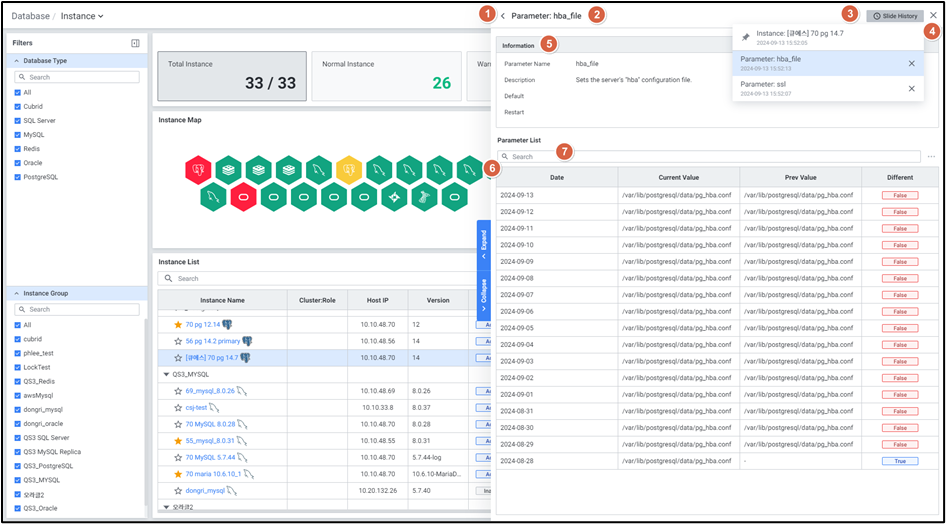Click the pin icon on Instance history entry

[745, 37]
